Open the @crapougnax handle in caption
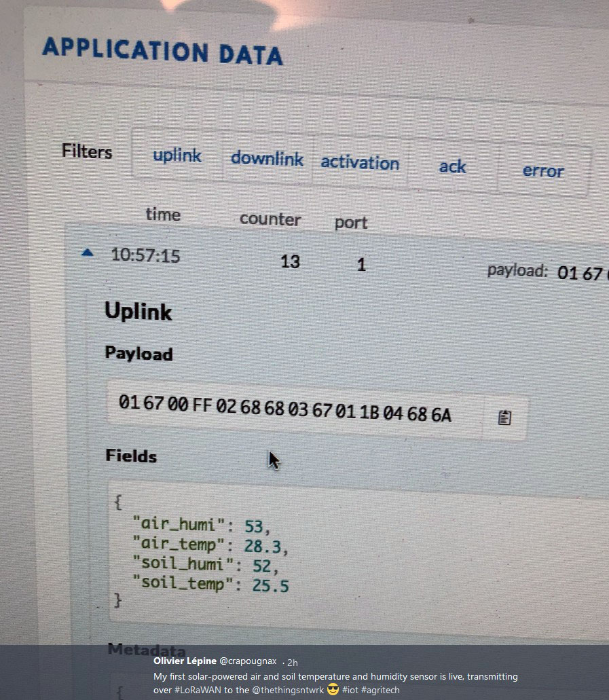The height and width of the screenshot is (700, 609). point(248,661)
